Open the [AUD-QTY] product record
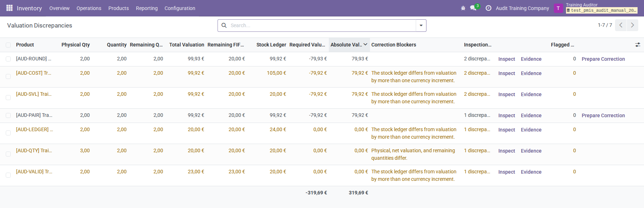The height and width of the screenshot is (208, 644). [34, 150]
